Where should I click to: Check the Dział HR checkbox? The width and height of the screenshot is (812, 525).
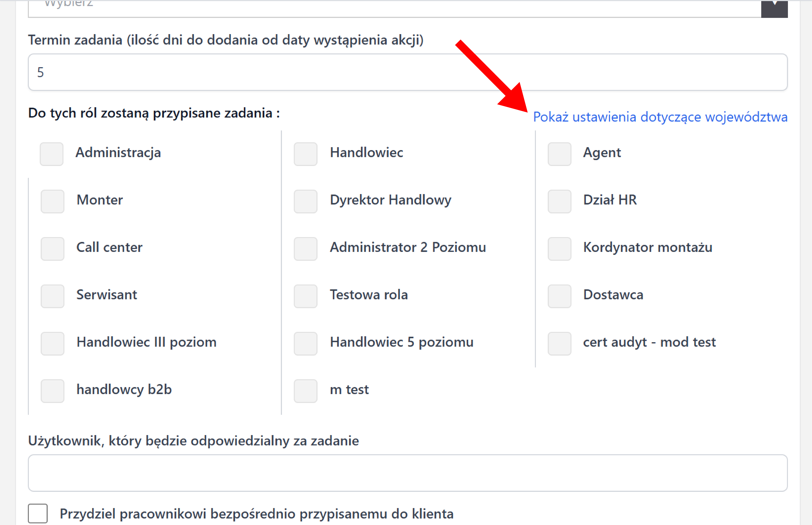559,201
